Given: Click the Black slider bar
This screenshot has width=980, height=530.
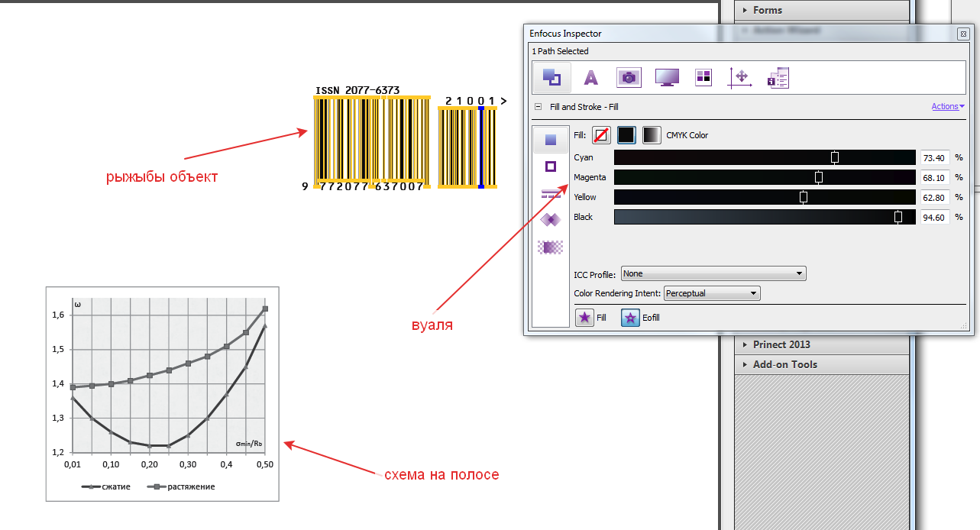Looking at the screenshot, I should 765,217.
